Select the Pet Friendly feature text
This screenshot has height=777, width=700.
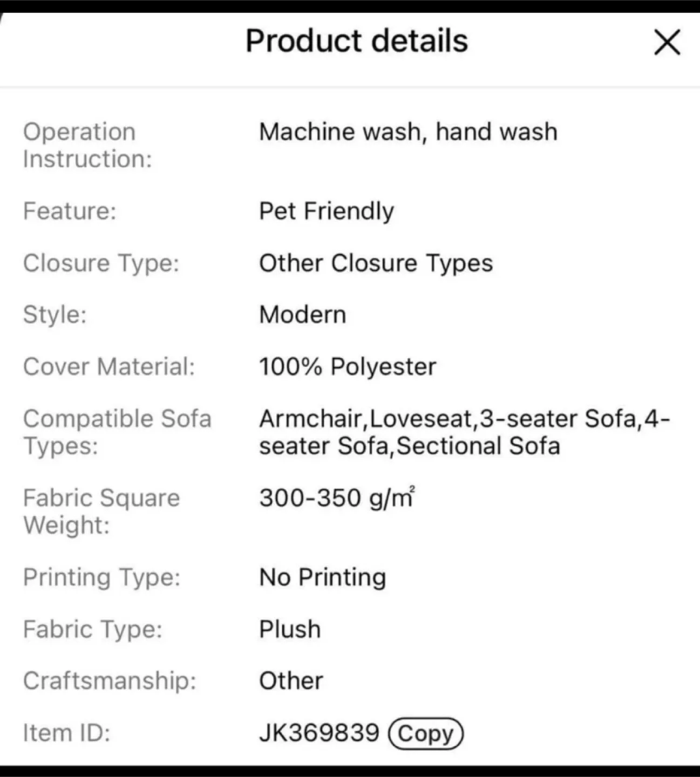click(327, 211)
